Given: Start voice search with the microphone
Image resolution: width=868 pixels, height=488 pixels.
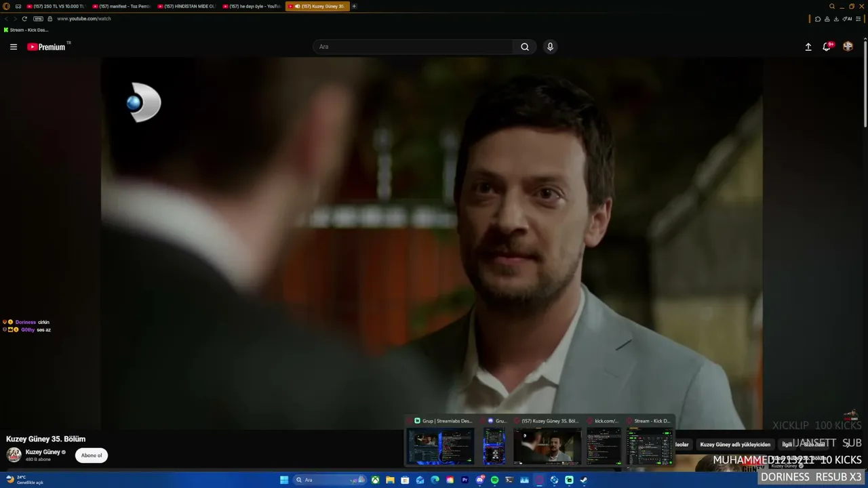Looking at the screenshot, I should point(550,47).
